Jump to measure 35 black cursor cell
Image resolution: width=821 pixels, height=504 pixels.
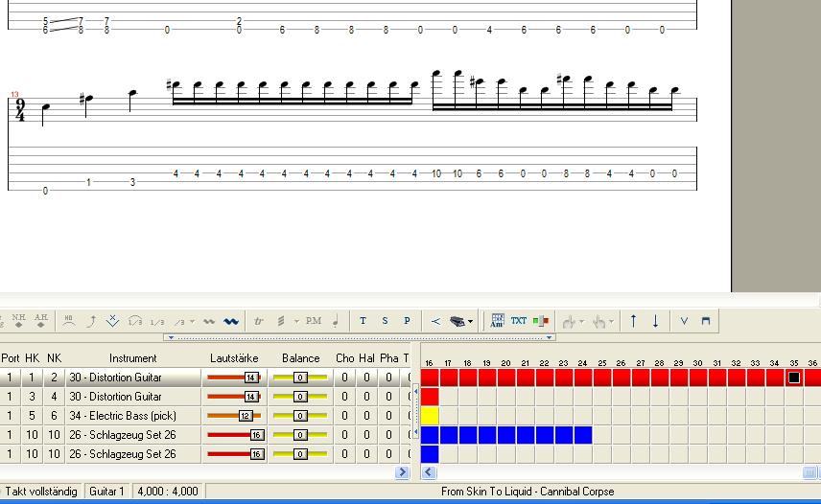794,378
